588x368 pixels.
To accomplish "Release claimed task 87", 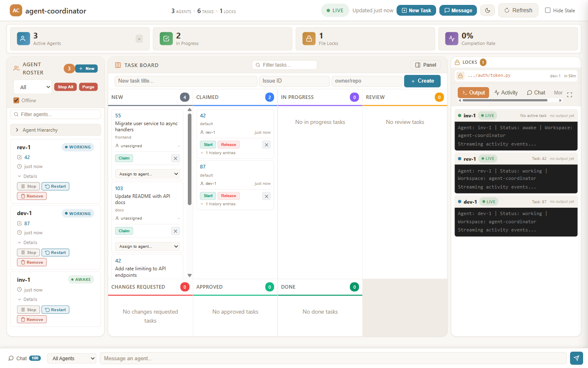I will tap(229, 196).
